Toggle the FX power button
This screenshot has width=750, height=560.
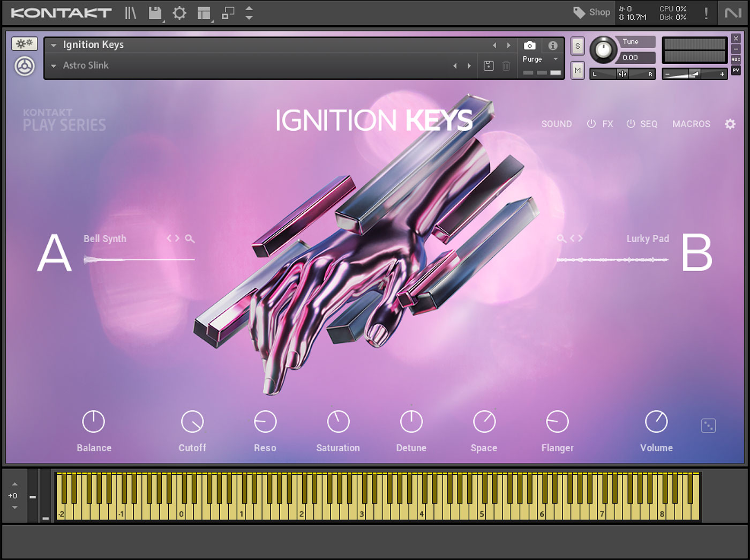coord(591,124)
